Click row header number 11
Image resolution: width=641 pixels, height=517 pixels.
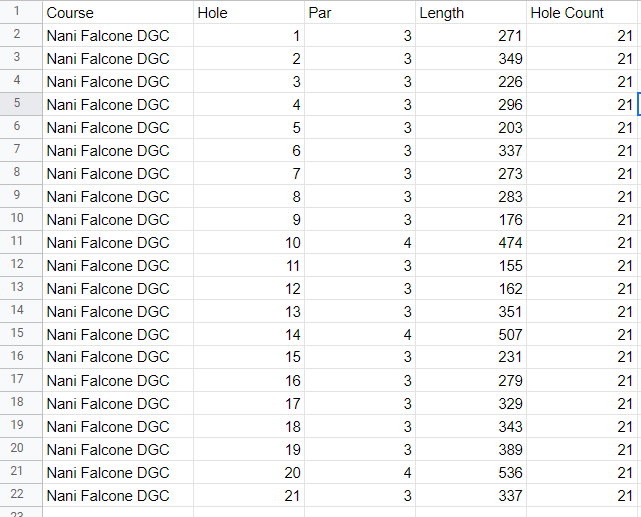16,242
